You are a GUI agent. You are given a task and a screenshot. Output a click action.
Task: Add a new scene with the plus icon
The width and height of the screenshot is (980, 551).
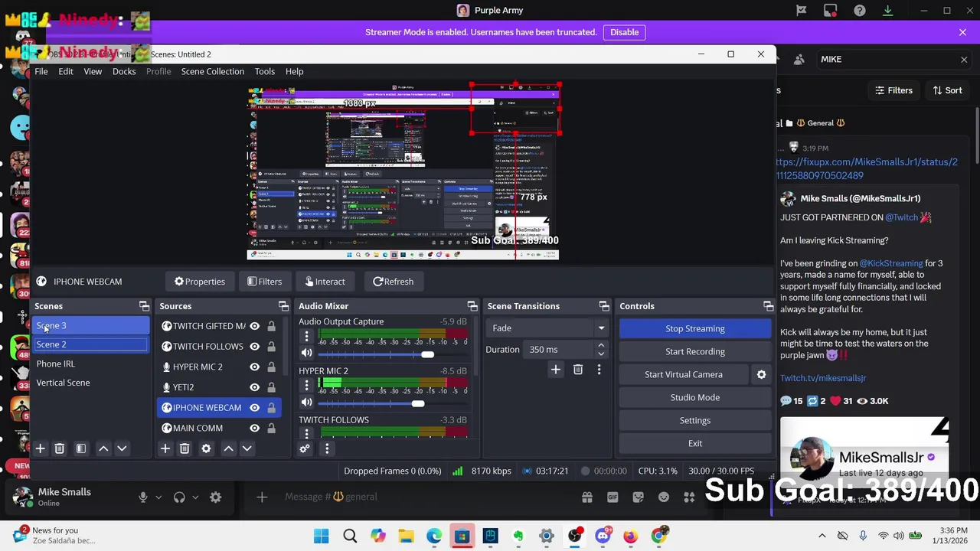click(41, 448)
